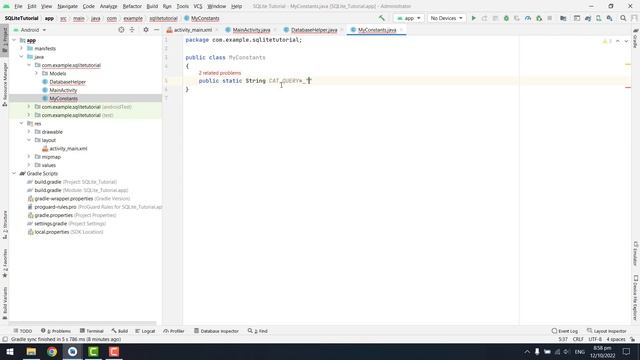The height and width of the screenshot is (360, 640).
Task: Click the Stop square icon in toolbar
Action: coord(550,18)
